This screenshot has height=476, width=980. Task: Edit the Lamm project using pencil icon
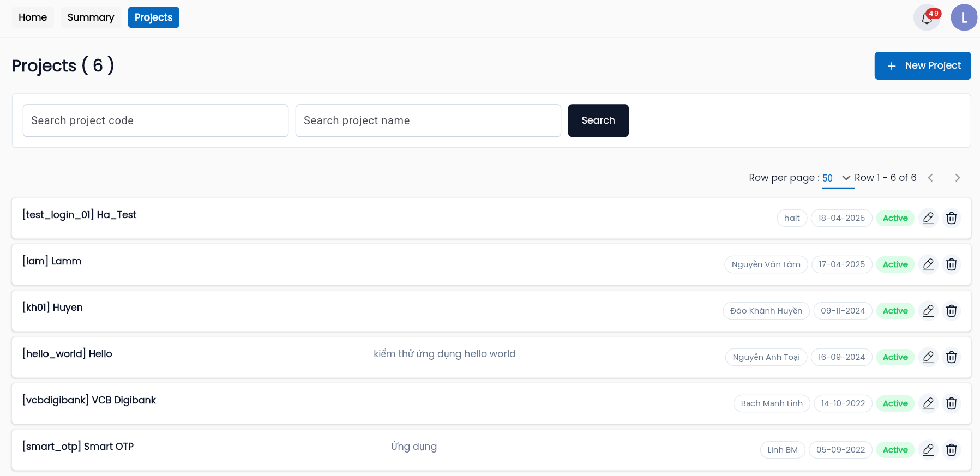click(928, 264)
